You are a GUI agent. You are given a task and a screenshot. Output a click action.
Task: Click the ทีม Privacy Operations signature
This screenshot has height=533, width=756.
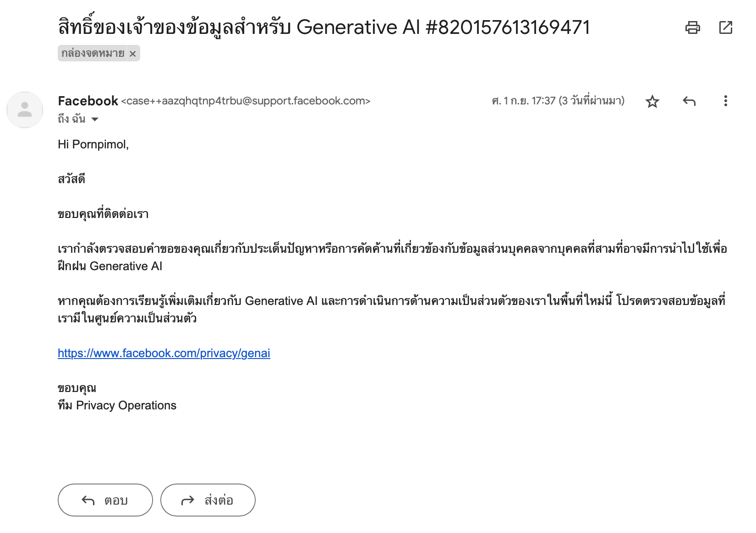(x=117, y=405)
